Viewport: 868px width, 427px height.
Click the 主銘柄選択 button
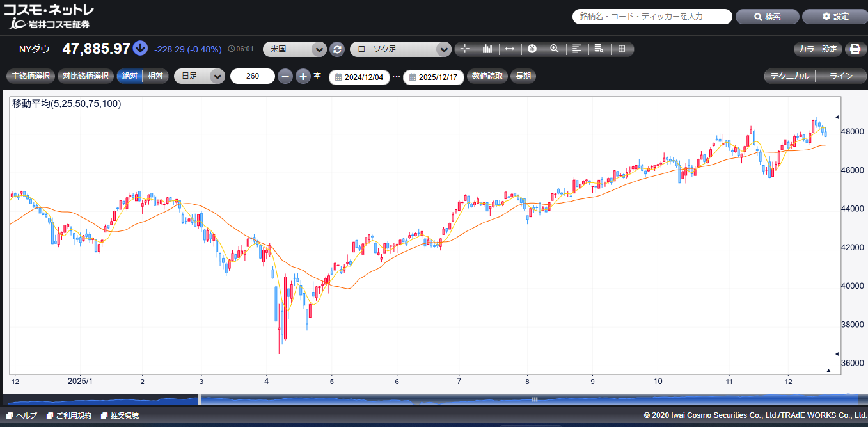pyautogui.click(x=30, y=76)
